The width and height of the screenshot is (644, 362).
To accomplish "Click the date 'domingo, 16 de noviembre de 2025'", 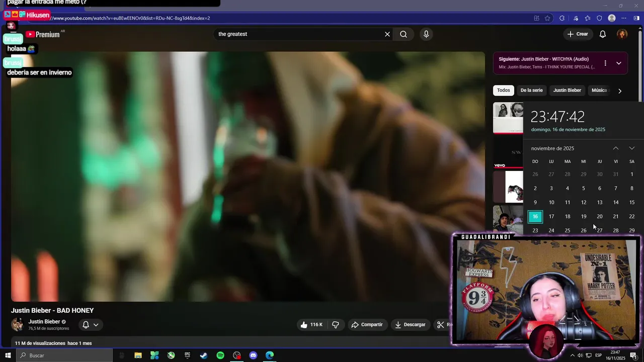I will tap(568, 130).
